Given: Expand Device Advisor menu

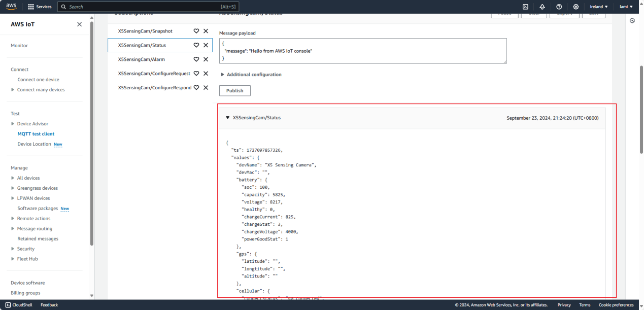Looking at the screenshot, I should [x=13, y=124].
